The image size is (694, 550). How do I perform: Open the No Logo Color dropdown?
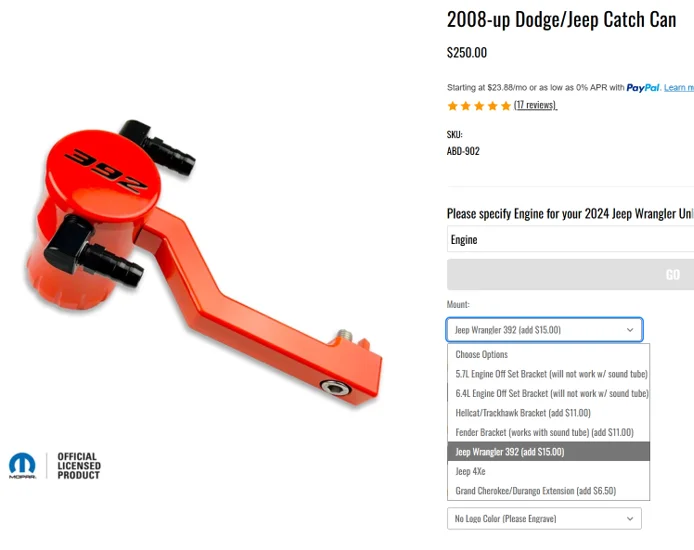coord(544,519)
